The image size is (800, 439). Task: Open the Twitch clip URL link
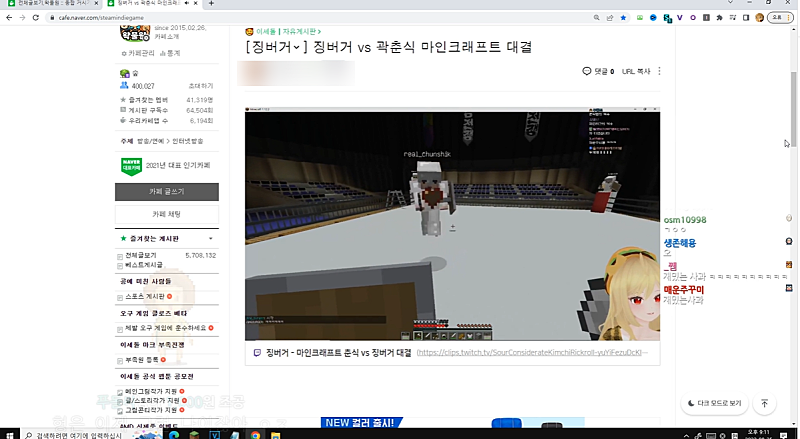pyautogui.click(x=532, y=353)
